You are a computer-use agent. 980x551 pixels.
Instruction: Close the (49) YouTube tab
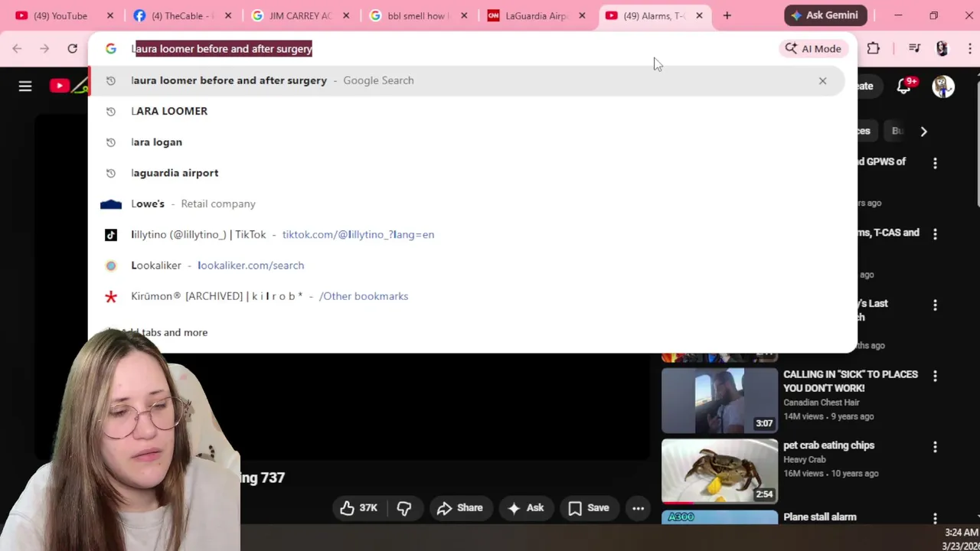110,15
